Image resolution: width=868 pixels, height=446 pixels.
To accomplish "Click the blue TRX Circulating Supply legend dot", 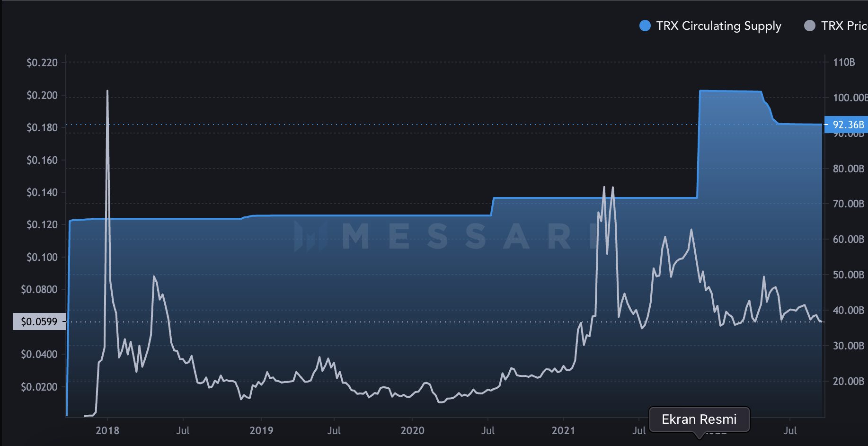I will pos(645,26).
